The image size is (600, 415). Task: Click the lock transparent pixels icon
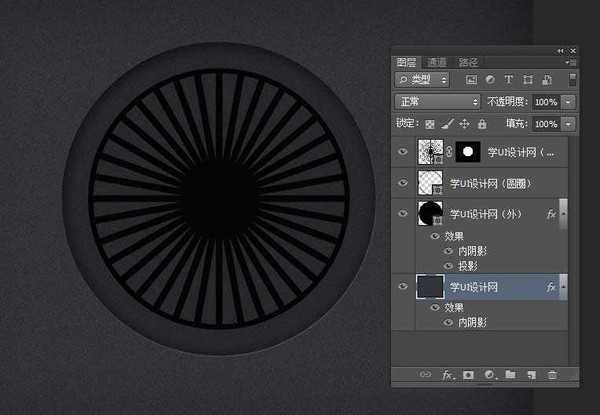point(430,124)
